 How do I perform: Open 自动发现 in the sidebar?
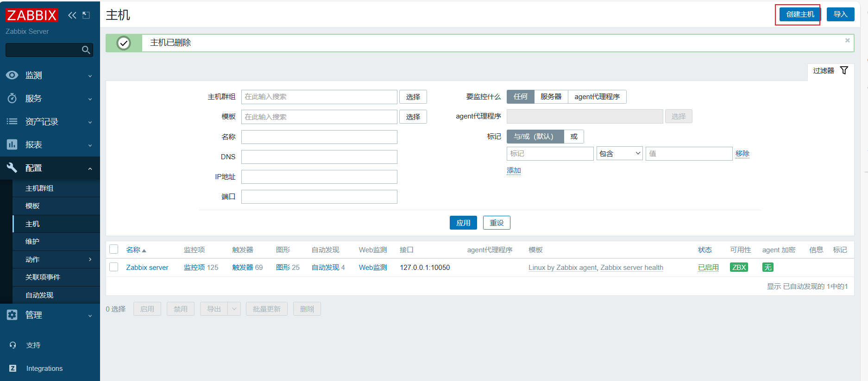[x=39, y=295]
